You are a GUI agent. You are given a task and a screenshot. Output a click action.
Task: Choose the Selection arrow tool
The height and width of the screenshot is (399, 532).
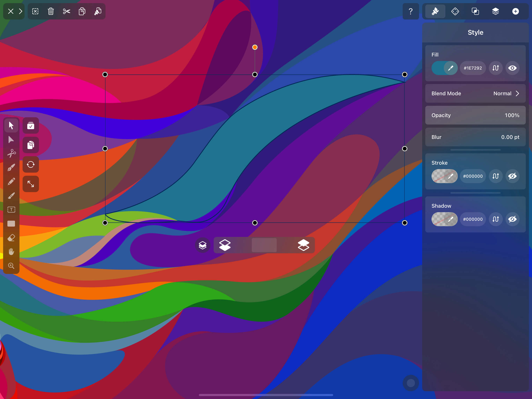(x=11, y=125)
